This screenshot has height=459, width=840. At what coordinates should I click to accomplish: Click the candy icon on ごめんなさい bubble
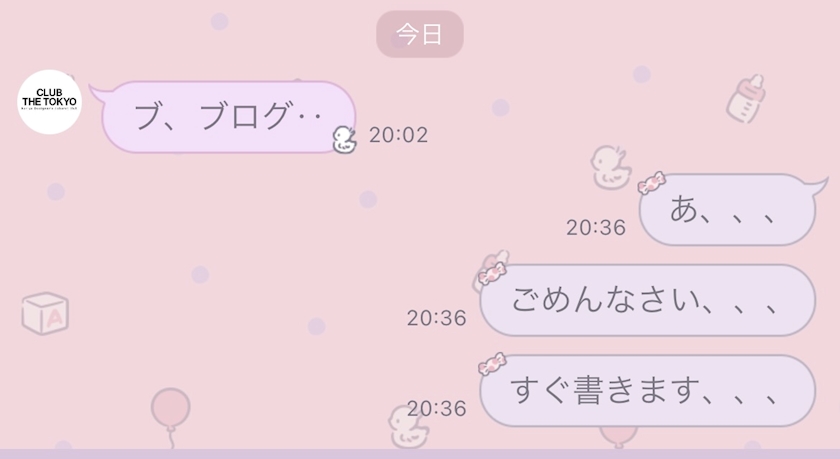[x=492, y=274]
